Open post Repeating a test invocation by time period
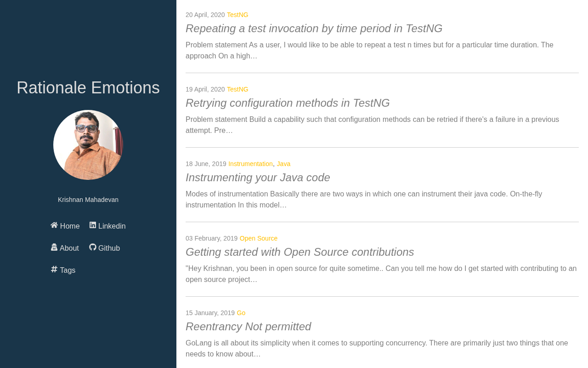This screenshot has width=588, height=368. [314, 29]
